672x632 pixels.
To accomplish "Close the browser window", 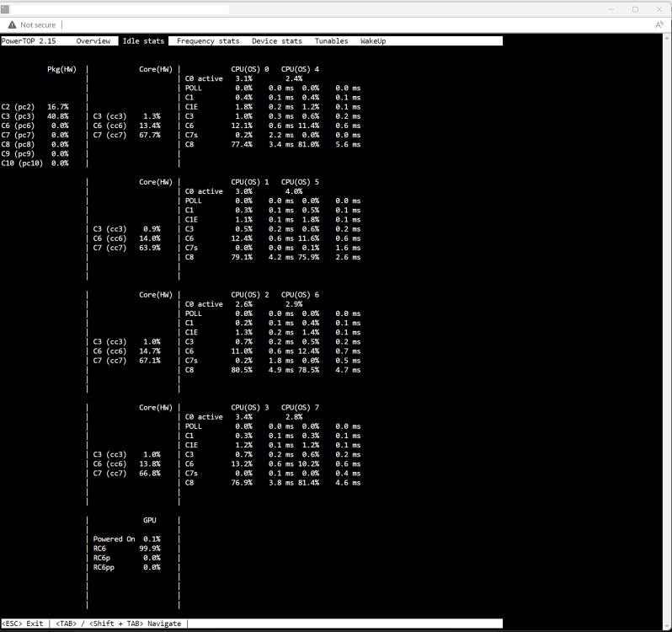I will point(659,9).
